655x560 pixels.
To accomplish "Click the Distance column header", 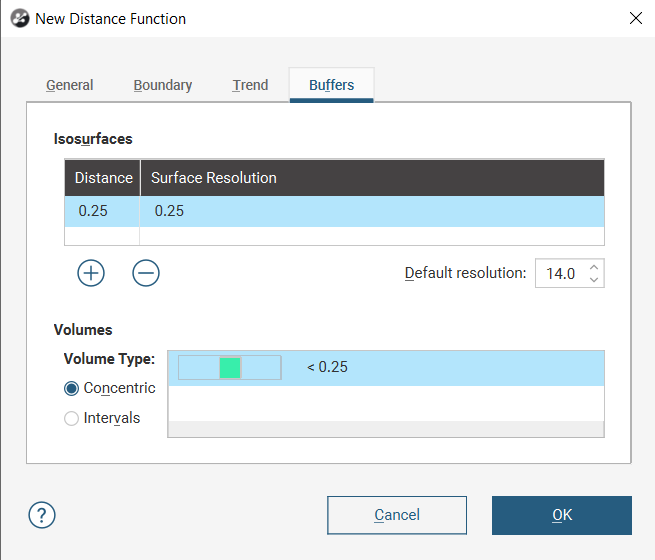I will [103, 178].
